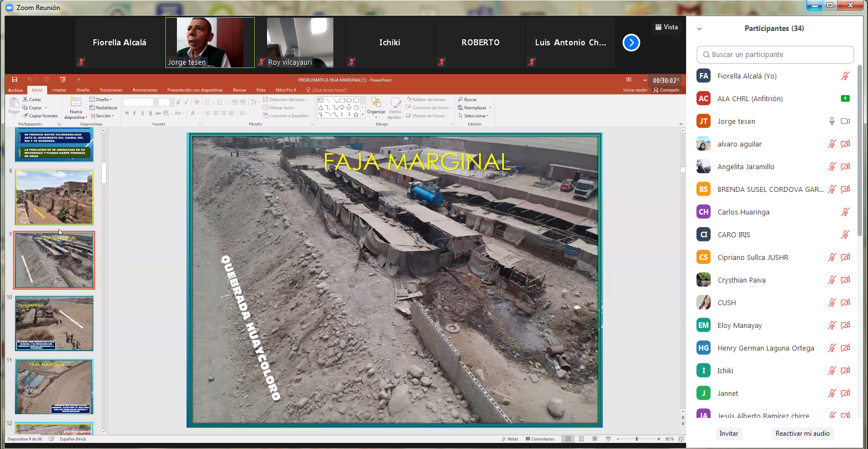The image size is (868, 449).
Task: Click Reactivar mi audio
Action: tap(802, 434)
